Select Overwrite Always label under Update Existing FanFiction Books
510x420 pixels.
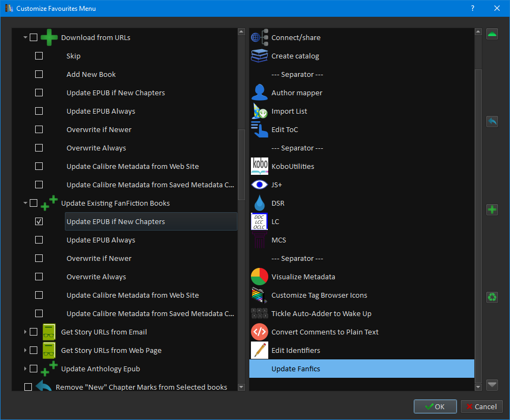pyautogui.click(x=96, y=277)
